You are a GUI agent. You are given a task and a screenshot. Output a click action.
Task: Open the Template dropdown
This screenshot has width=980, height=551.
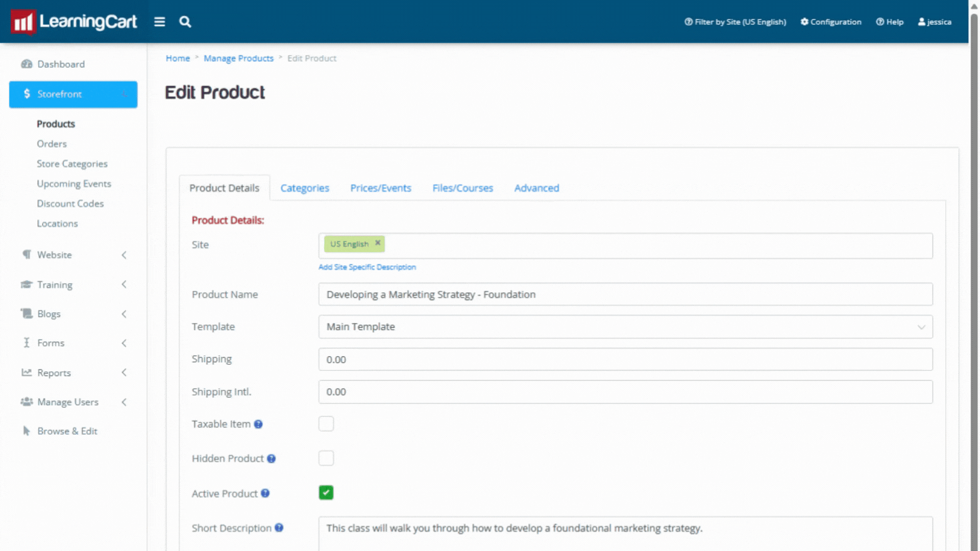tap(625, 327)
